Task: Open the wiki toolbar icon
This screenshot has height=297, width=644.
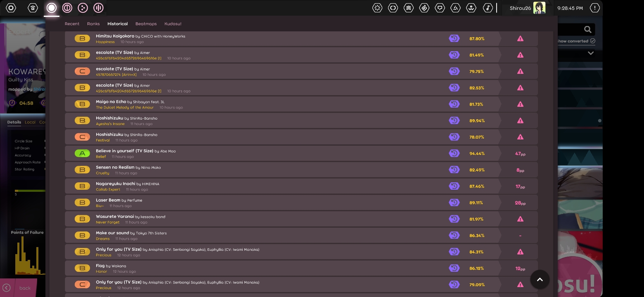Action: tap(471, 8)
